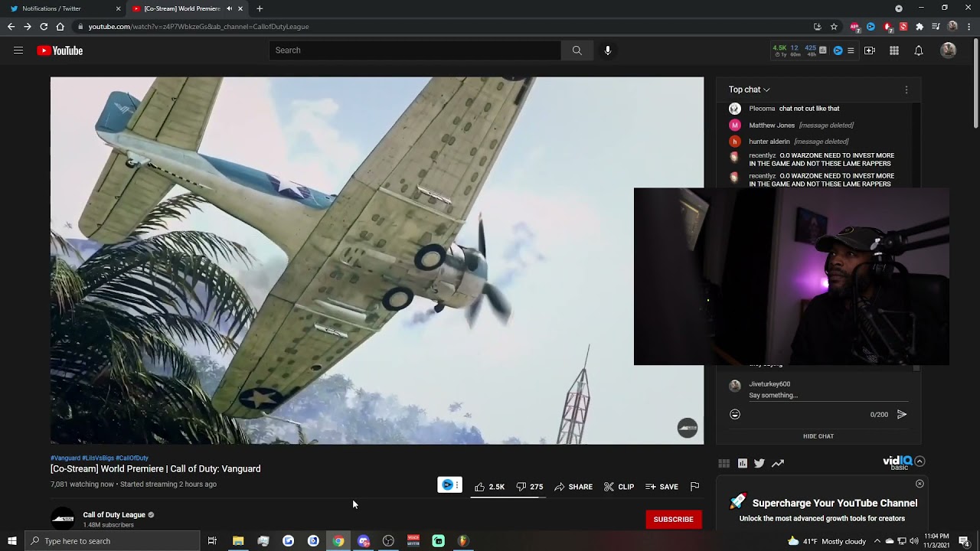This screenshot has height=551, width=980.
Task: Show hidden system tray icons
Action: point(877,541)
